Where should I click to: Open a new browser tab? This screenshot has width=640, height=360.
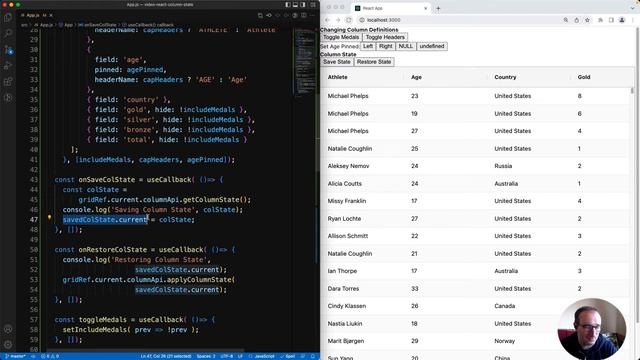(x=438, y=8)
